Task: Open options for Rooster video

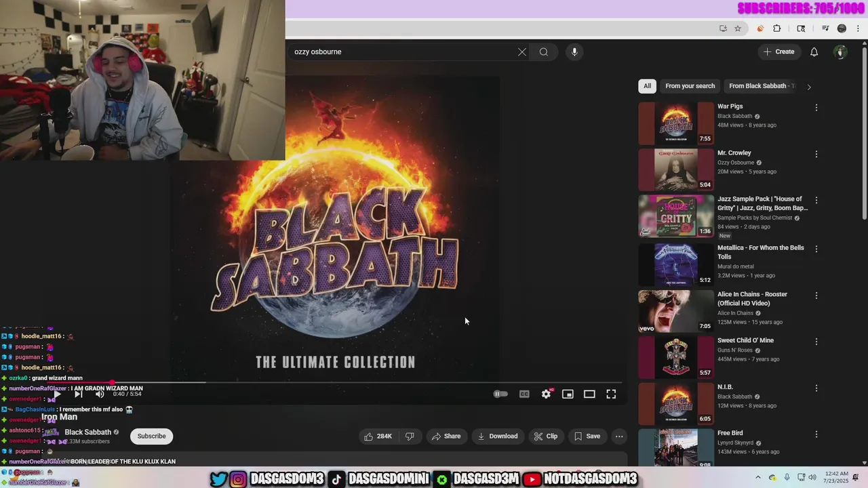Action: pyautogui.click(x=816, y=296)
